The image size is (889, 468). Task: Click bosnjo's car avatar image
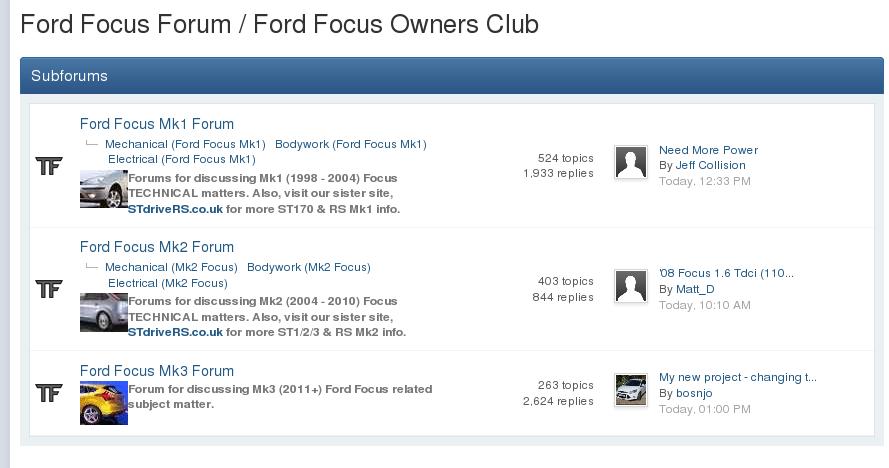(630, 389)
